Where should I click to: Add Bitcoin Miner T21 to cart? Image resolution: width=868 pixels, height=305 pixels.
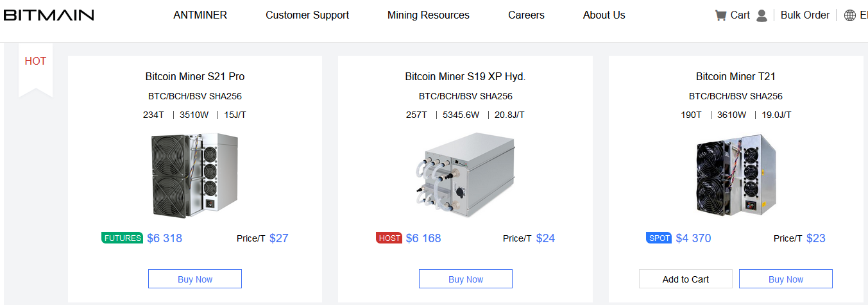[686, 279]
